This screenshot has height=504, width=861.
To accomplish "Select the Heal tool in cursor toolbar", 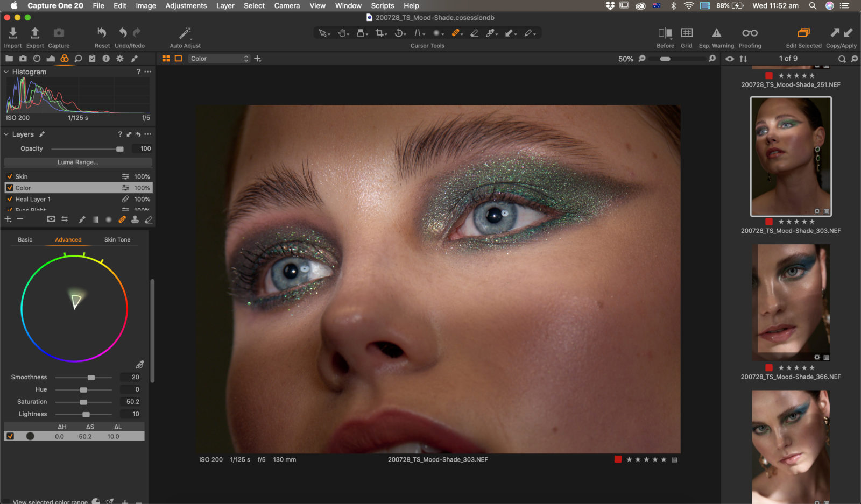I will point(457,33).
